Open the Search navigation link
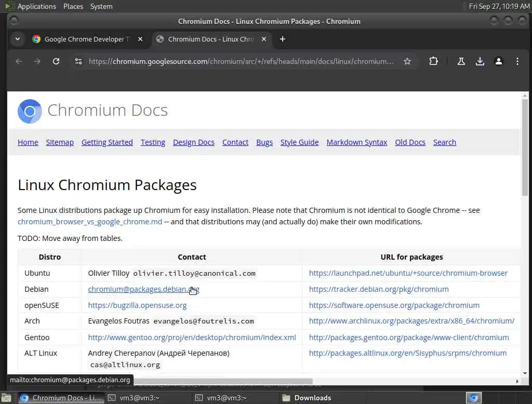This screenshot has width=532, height=404. [445, 142]
